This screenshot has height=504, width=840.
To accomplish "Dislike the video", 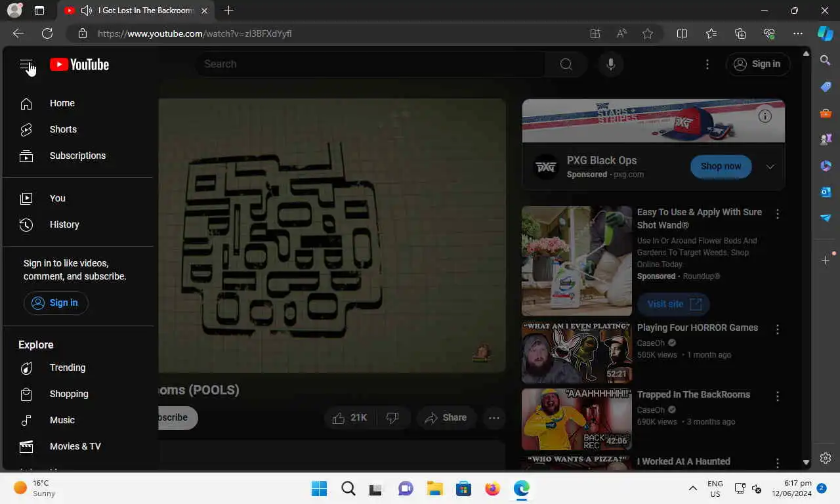I will coord(392,418).
